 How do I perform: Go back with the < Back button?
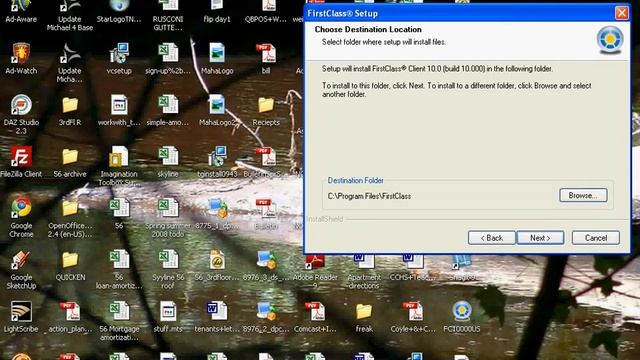pos(491,238)
